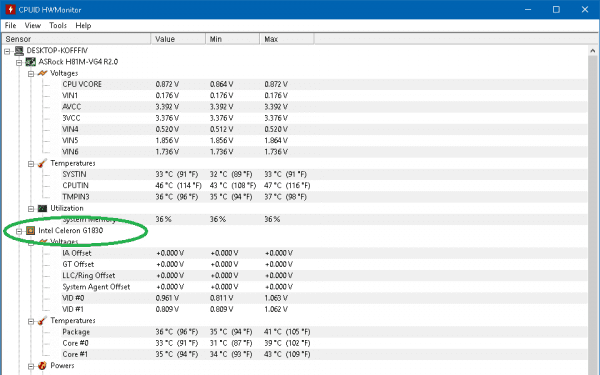600x375 pixels.
Task: Select the IA Offset row
Action: click(x=324, y=253)
